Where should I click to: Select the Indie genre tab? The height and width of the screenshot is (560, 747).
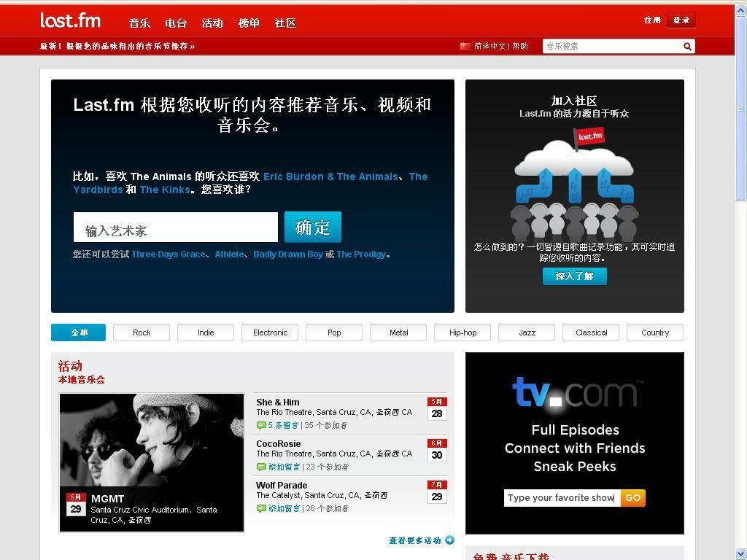pyautogui.click(x=206, y=332)
